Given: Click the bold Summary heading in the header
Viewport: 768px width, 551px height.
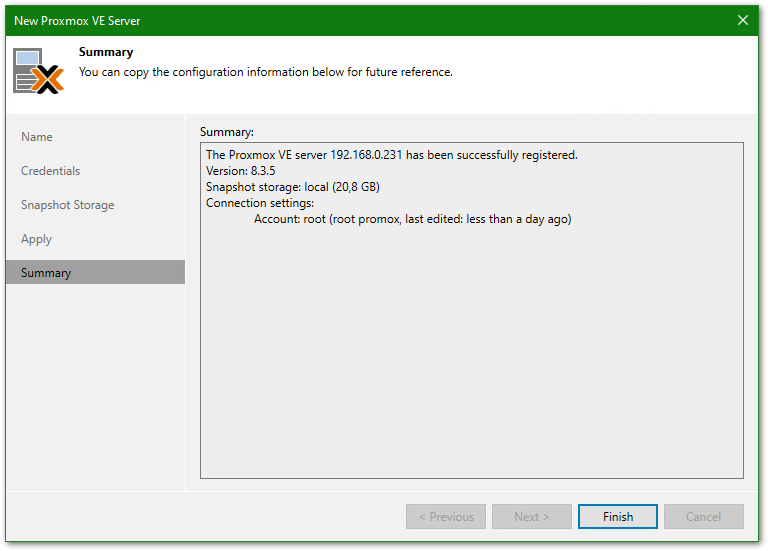Looking at the screenshot, I should 106,52.
